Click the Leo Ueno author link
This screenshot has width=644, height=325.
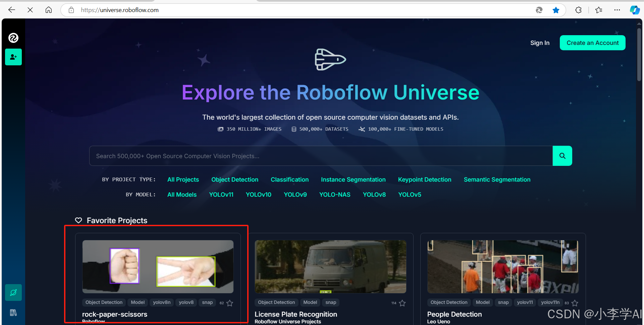tap(439, 322)
